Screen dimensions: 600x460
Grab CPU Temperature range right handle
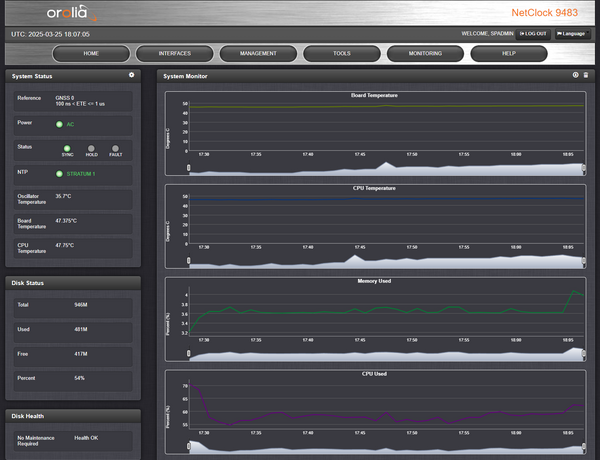[x=584, y=261]
